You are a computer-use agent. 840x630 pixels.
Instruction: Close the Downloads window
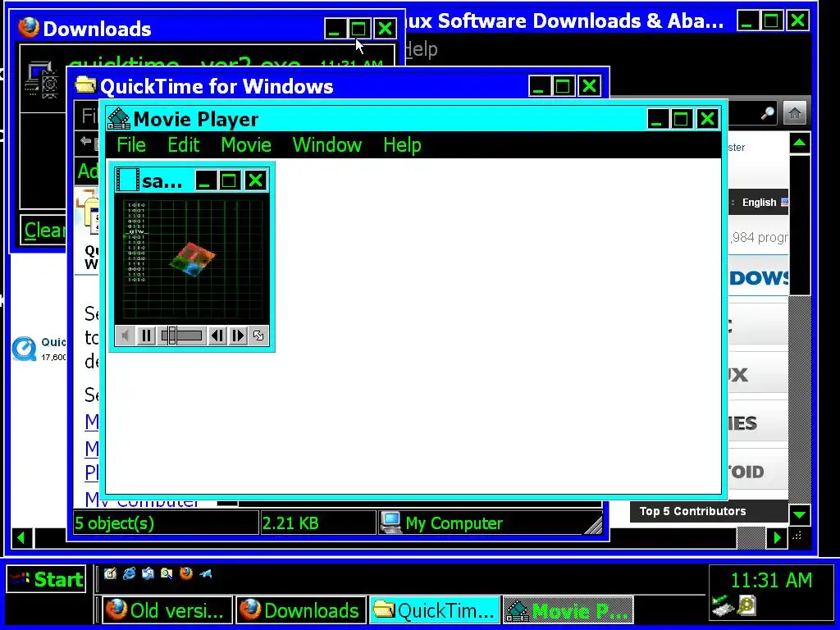385,29
